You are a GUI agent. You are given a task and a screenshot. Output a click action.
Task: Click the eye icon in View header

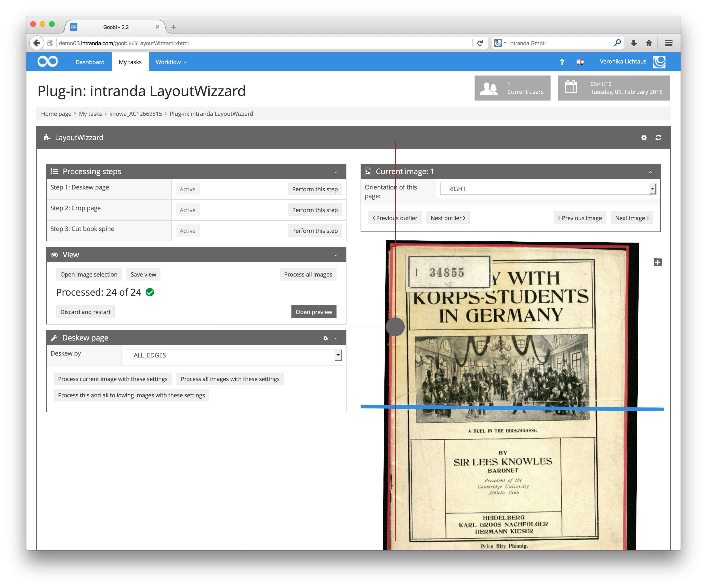coord(54,255)
